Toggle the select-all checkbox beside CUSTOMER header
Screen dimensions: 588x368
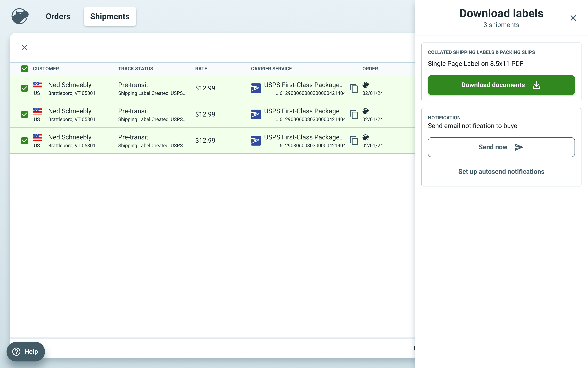coord(24,69)
